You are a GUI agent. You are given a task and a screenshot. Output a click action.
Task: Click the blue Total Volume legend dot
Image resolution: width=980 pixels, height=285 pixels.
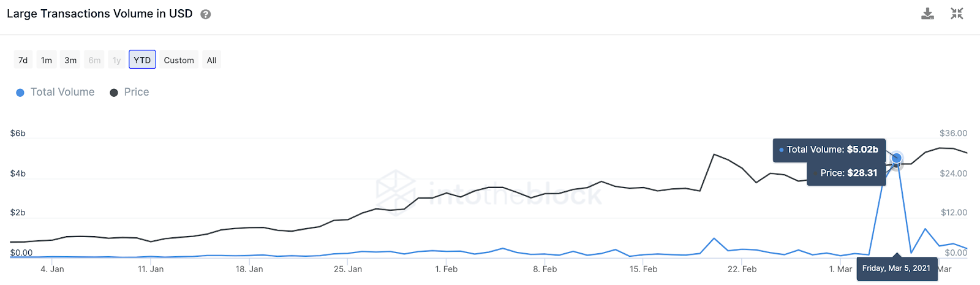coord(20,93)
